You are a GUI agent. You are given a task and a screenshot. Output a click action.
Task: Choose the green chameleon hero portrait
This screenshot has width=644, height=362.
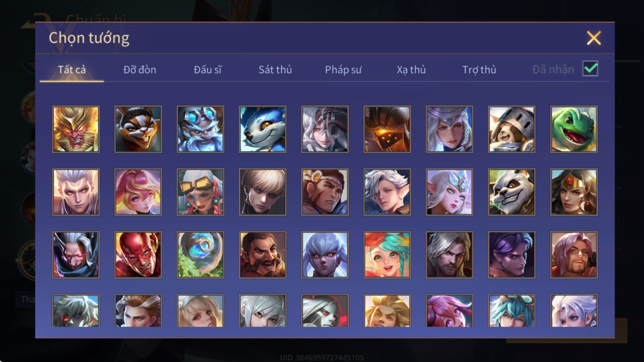pyautogui.click(x=574, y=129)
